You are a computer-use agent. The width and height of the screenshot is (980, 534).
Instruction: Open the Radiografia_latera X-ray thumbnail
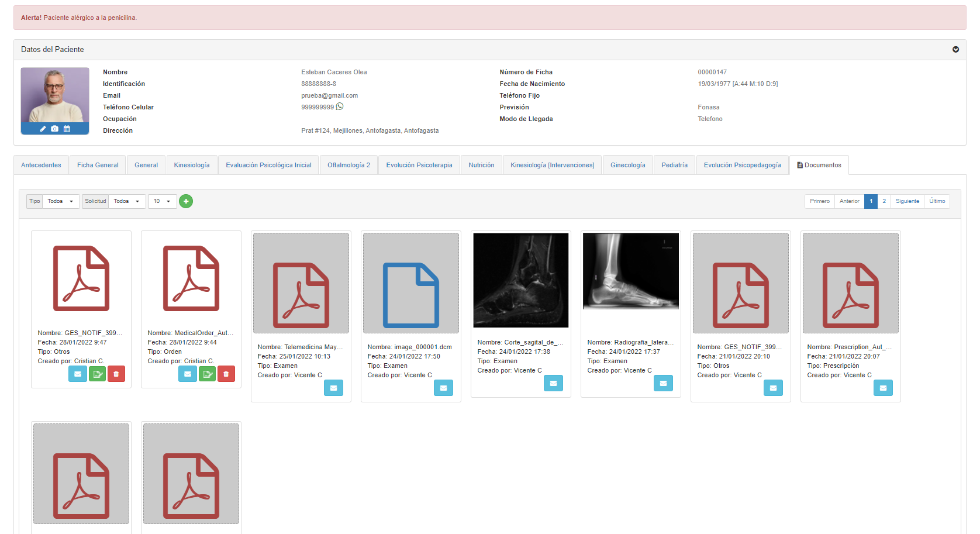coord(631,271)
